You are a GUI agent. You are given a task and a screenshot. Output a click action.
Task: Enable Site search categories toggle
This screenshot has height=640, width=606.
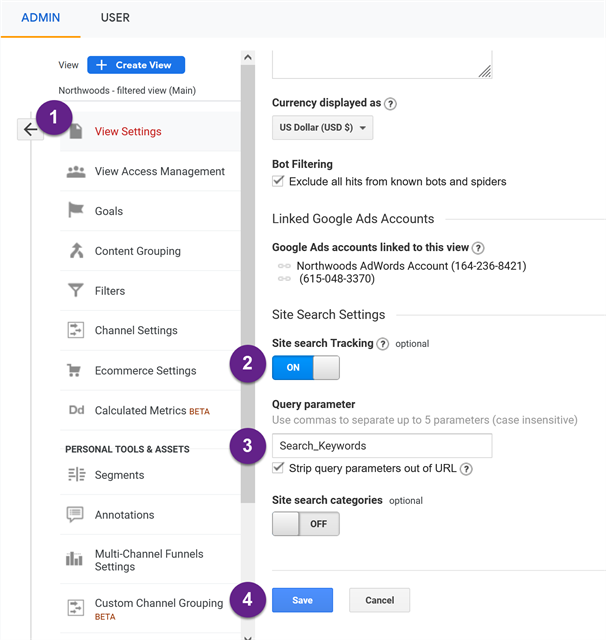click(x=306, y=524)
